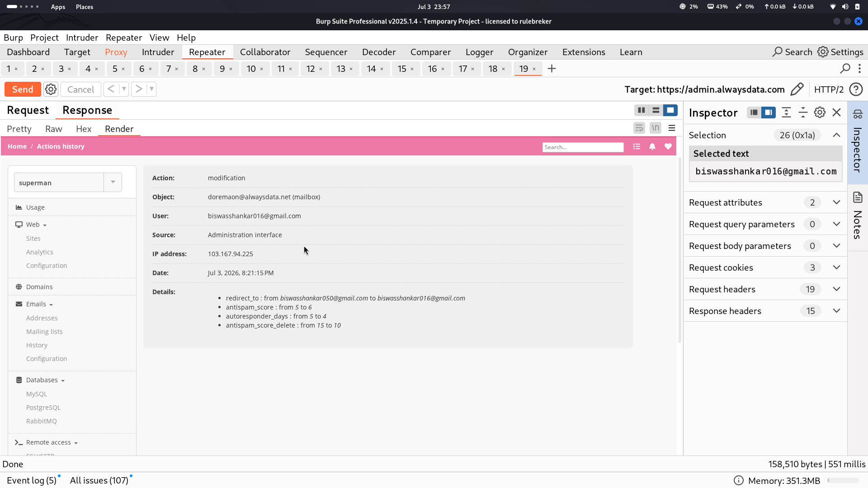Collapse the Selection section in Inspector
Viewport: 868px width, 488px height.
tap(836, 135)
